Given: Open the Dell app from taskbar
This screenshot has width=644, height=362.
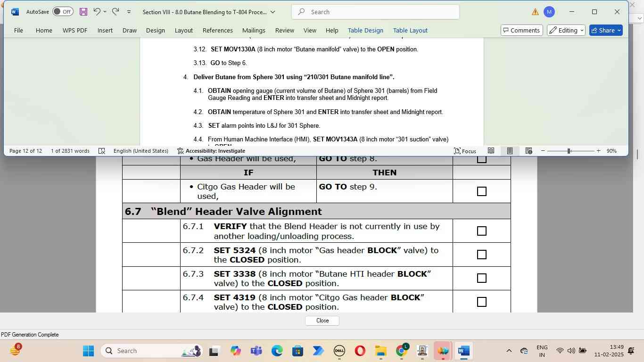Looking at the screenshot, I should coord(339,351).
